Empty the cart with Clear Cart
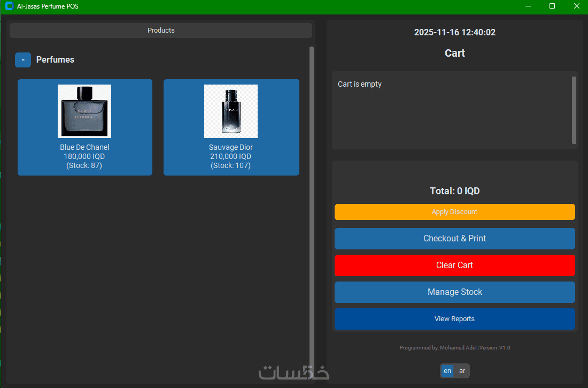This screenshot has width=588, height=388. coord(454,265)
